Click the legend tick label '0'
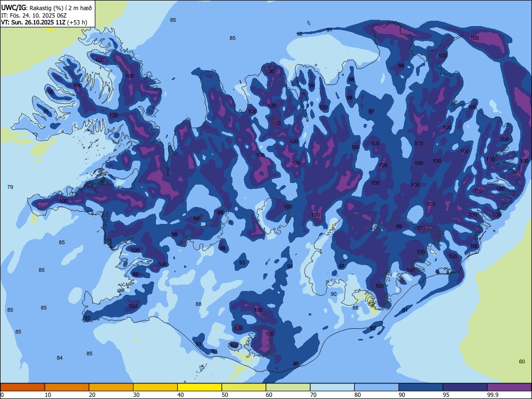 (2, 395)
